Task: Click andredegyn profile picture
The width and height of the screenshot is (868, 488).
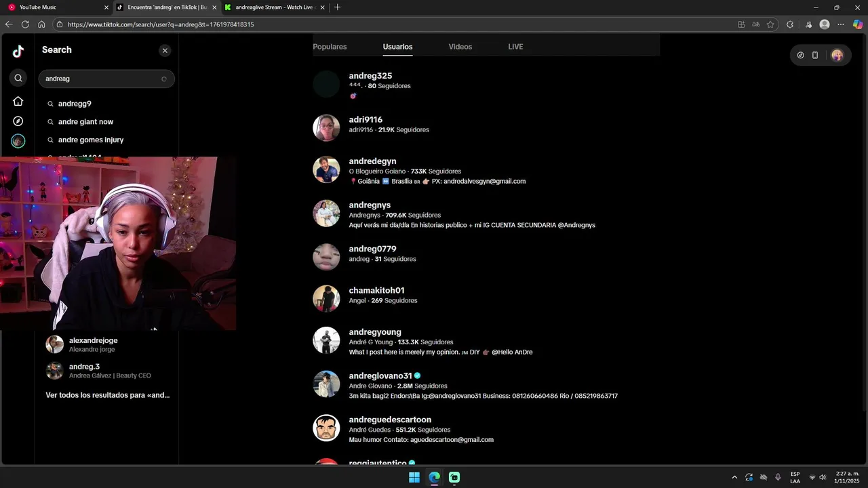Action: [326, 169]
